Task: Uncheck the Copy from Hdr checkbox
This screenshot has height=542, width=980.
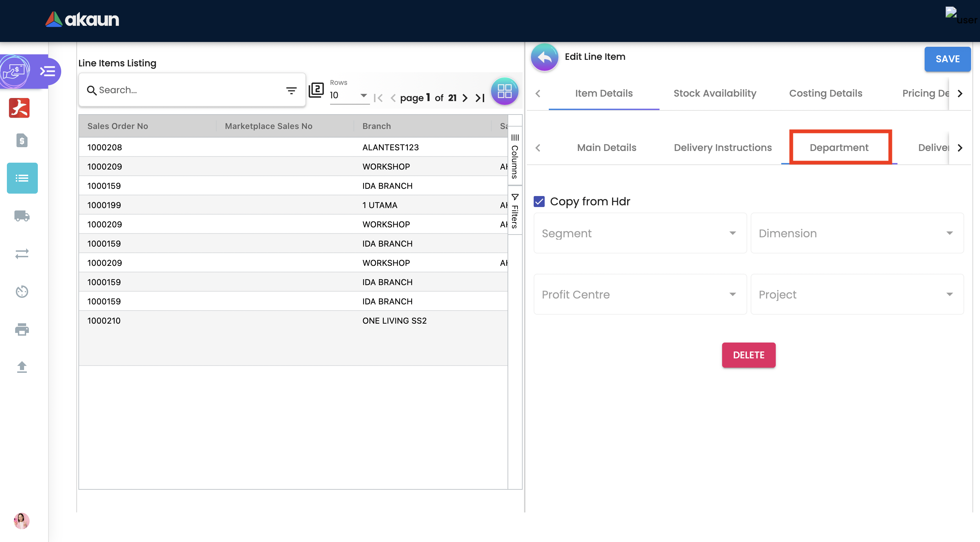Action: (539, 201)
